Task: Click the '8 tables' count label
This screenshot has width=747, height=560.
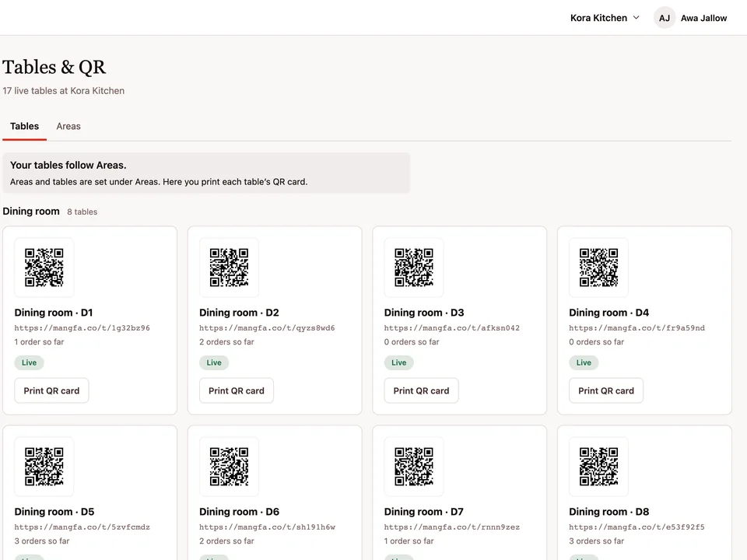Action: click(x=82, y=212)
